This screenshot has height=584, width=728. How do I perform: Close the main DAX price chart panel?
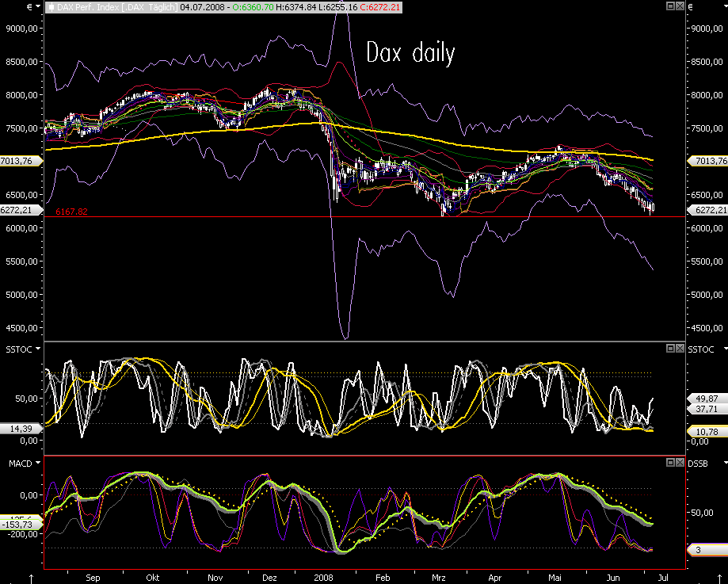(x=680, y=6)
